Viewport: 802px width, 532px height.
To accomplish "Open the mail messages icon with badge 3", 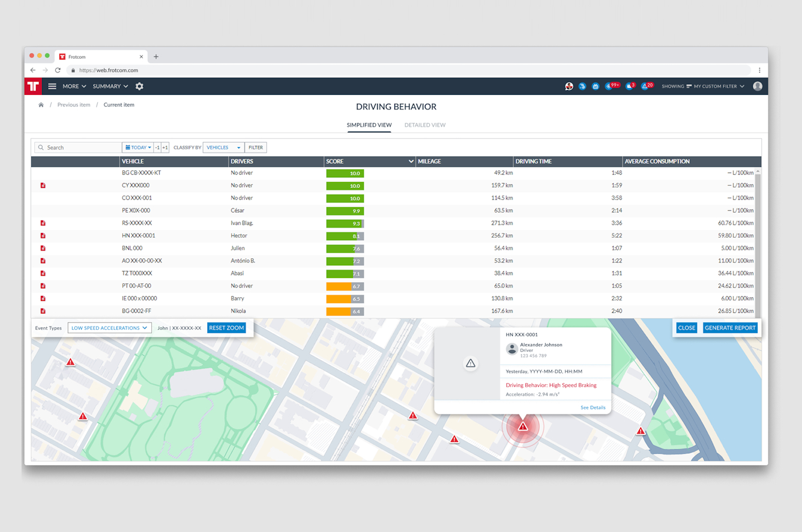I will pyautogui.click(x=629, y=86).
